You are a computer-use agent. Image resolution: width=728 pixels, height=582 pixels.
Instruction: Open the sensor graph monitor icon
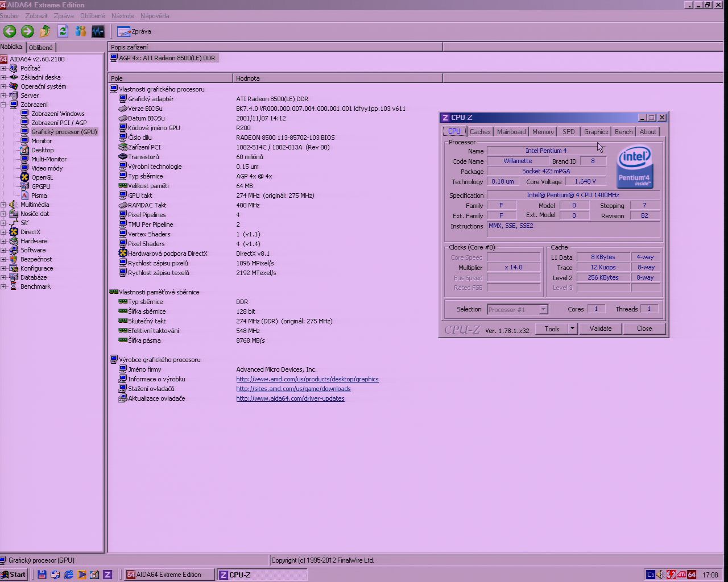pos(98,31)
